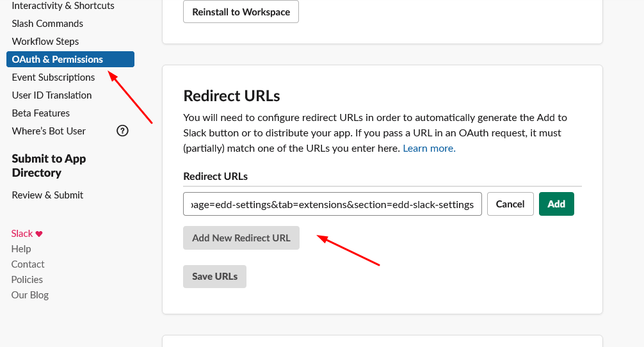Open User ID Translation page
644x347 pixels.
point(52,95)
